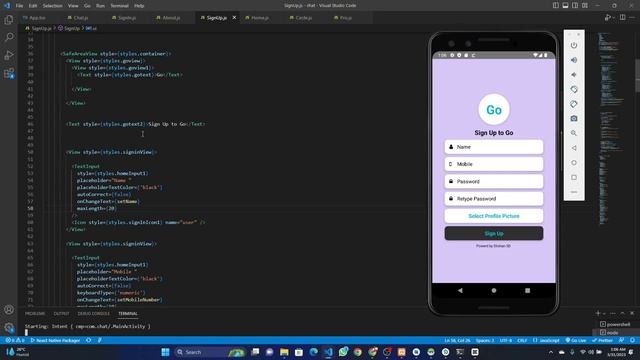Switch to the Debug Console tab

pyautogui.click(x=93, y=313)
